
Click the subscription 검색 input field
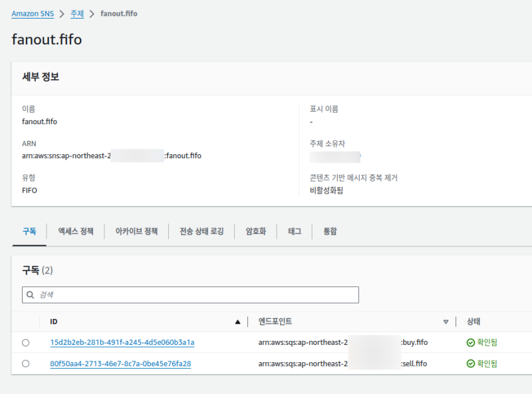pos(193,295)
